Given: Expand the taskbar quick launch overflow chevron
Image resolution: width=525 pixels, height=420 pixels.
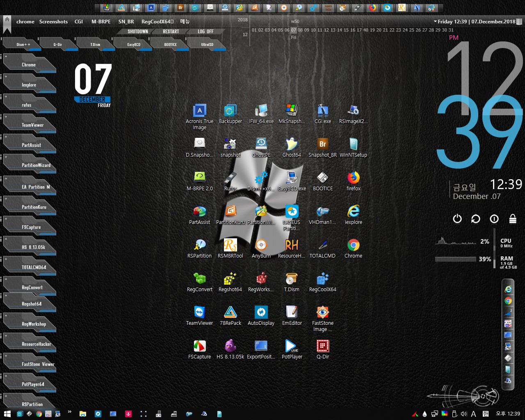Looking at the screenshot, I should click(x=70, y=412).
